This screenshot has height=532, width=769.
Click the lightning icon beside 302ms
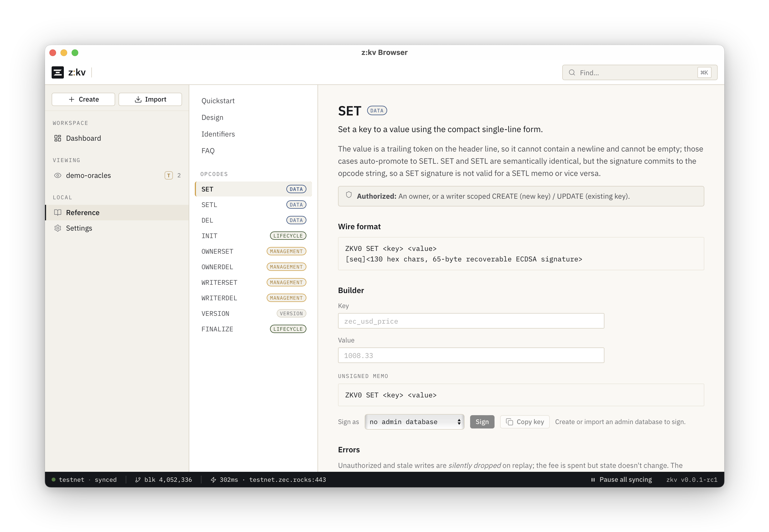pos(213,480)
